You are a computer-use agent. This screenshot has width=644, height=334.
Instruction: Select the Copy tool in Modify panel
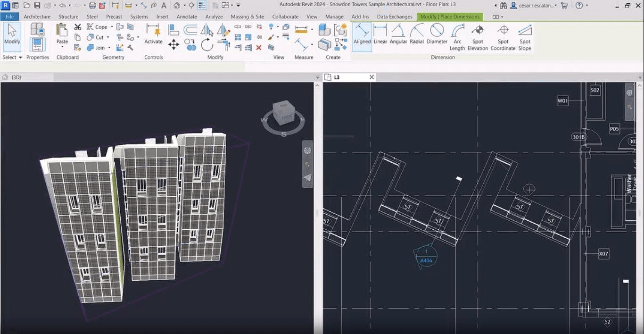click(190, 45)
